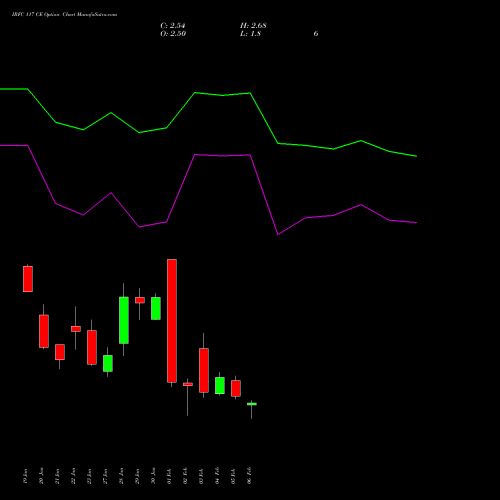The image size is (500, 500).
Task: Click the red candlestick for 23 Jan
Action: pyautogui.click(x=92, y=347)
